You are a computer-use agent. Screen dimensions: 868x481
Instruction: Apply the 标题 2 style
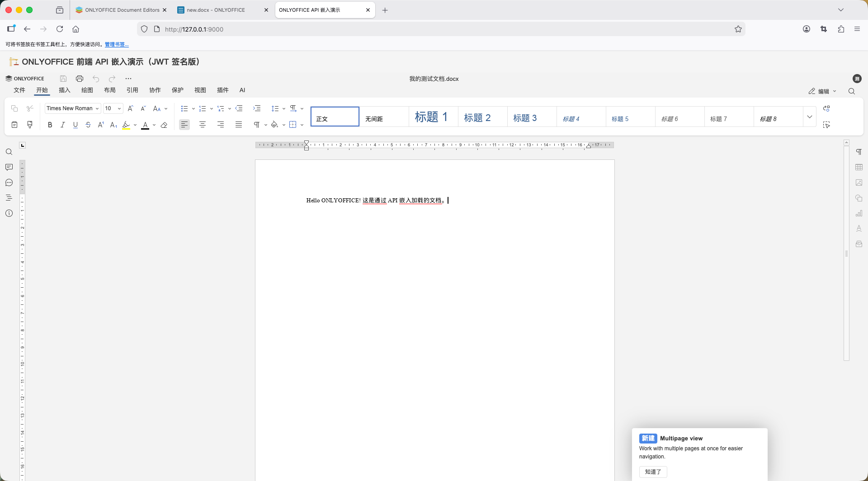pyautogui.click(x=483, y=117)
